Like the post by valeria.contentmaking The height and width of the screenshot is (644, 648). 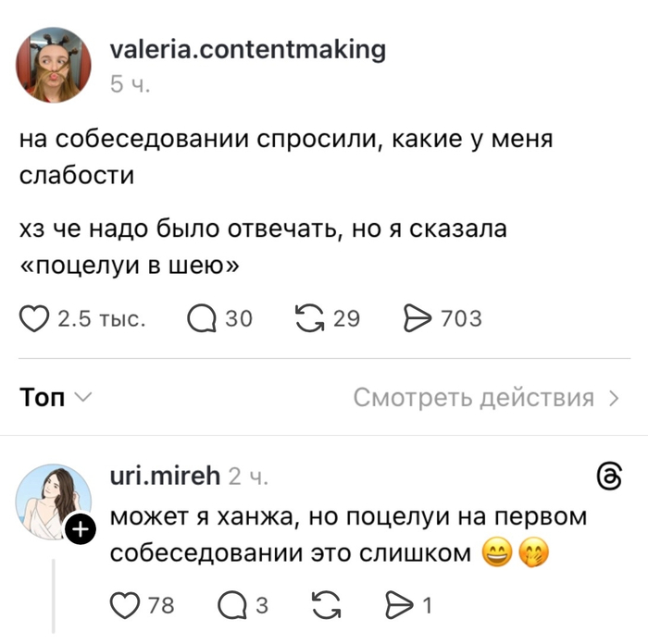click(x=34, y=319)
